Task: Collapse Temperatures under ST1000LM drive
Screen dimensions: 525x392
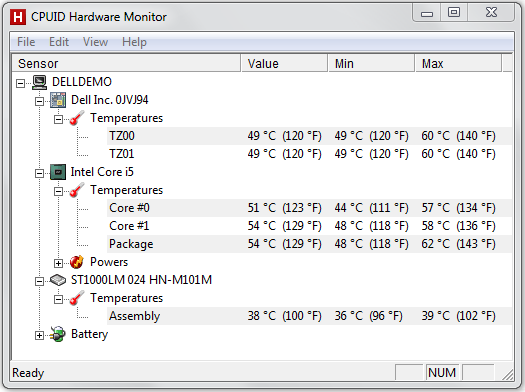Action: (x=58, y=299)
